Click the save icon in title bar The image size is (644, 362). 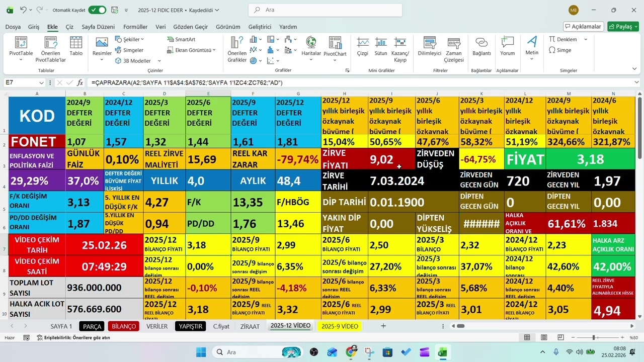114,10
